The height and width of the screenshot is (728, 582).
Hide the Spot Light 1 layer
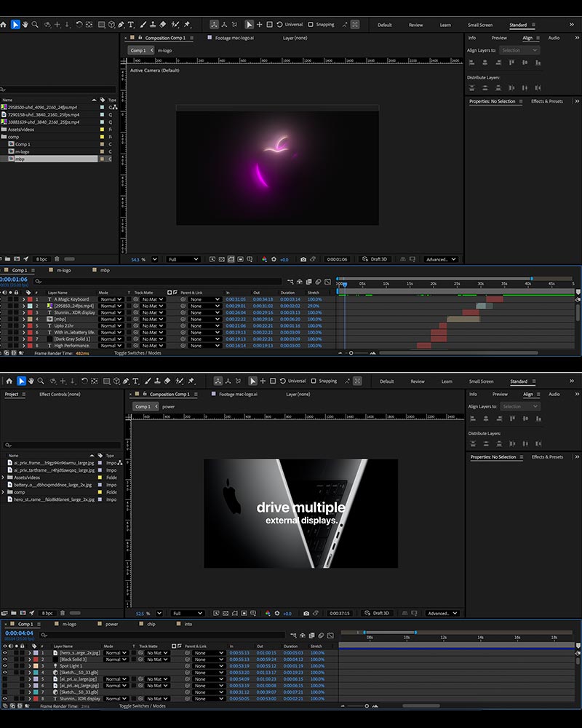[4, 666]
